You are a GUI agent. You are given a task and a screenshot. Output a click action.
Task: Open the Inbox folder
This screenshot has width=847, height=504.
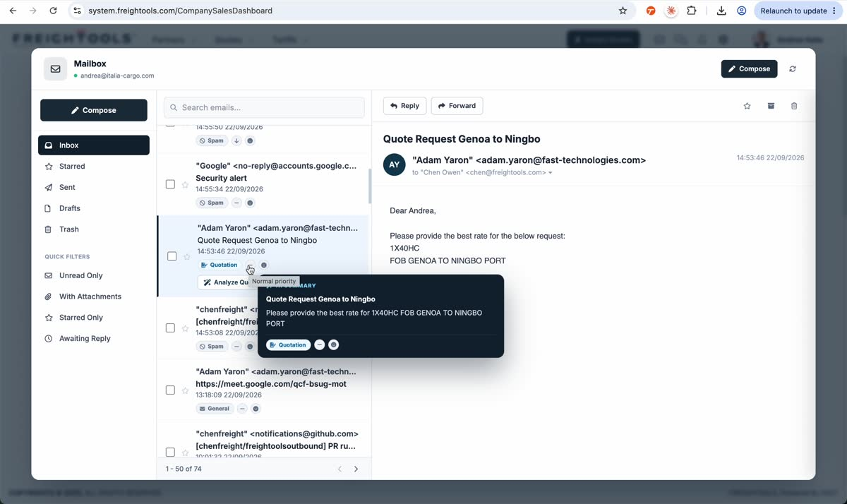pyautogui.click(x=94, y=145)
